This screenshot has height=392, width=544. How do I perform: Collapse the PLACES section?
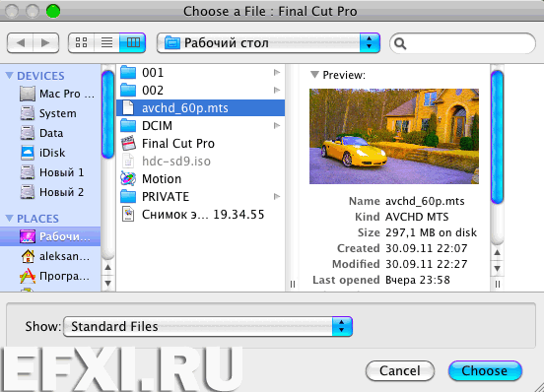[x=10, y=219]
